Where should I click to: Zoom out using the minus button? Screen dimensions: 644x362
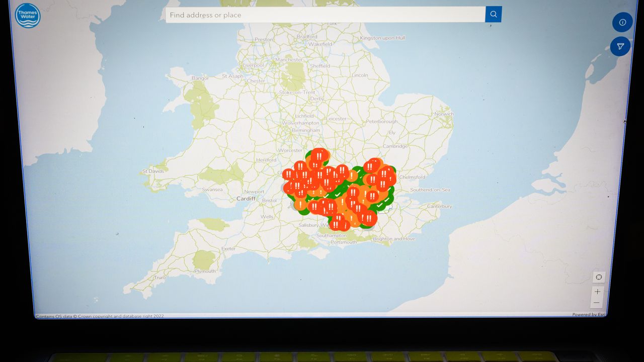pyautogui.click(x=597, y=302)
